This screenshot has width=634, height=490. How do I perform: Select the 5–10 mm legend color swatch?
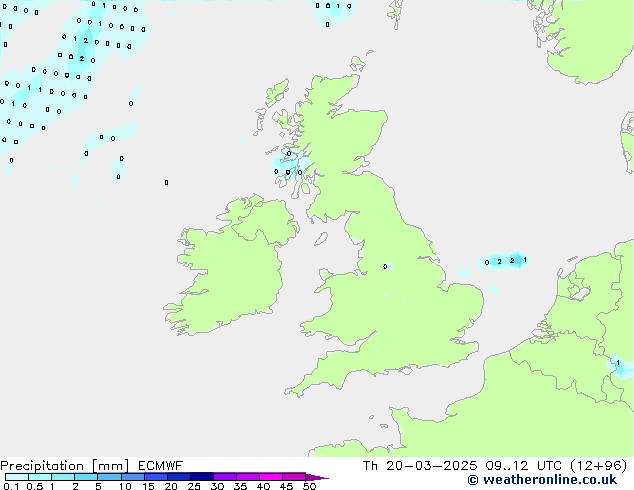109,477
